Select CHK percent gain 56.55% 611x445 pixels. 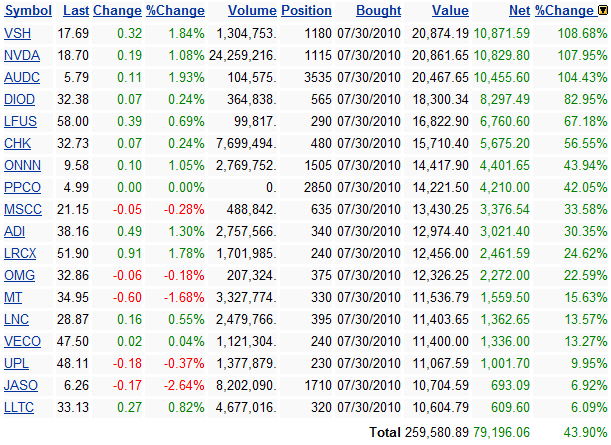tap(586, 144)
